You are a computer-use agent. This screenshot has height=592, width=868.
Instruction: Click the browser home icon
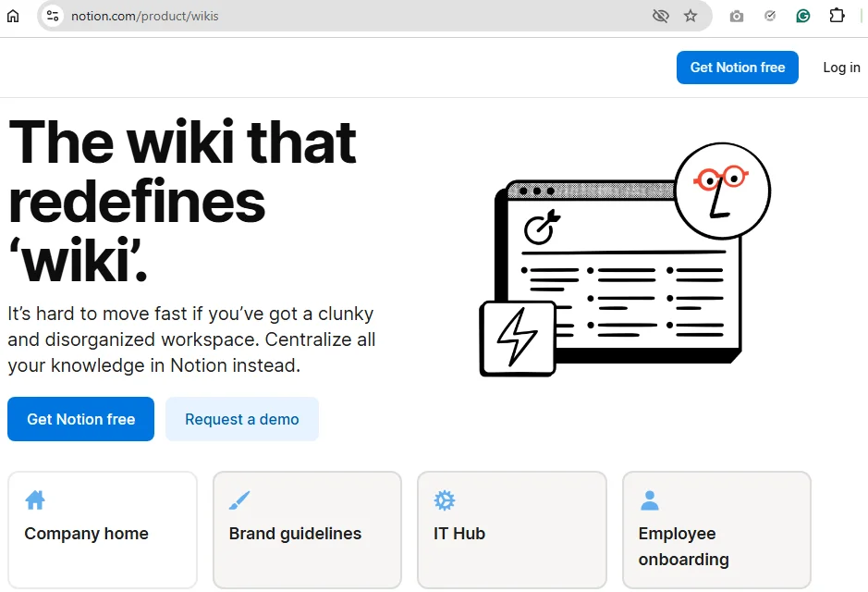[x=13, y=16]
